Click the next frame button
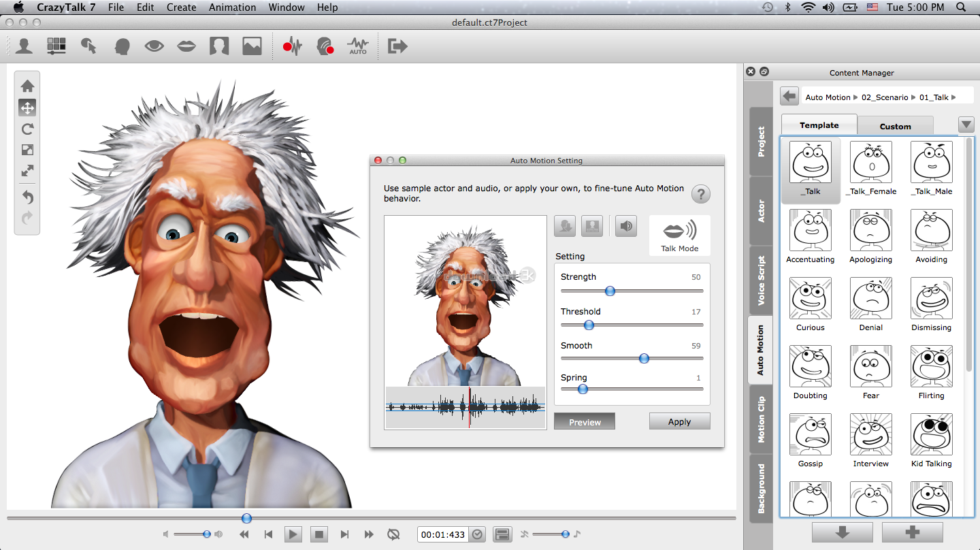Viewport: 980px width, 550px height. (x=344, y=534)
